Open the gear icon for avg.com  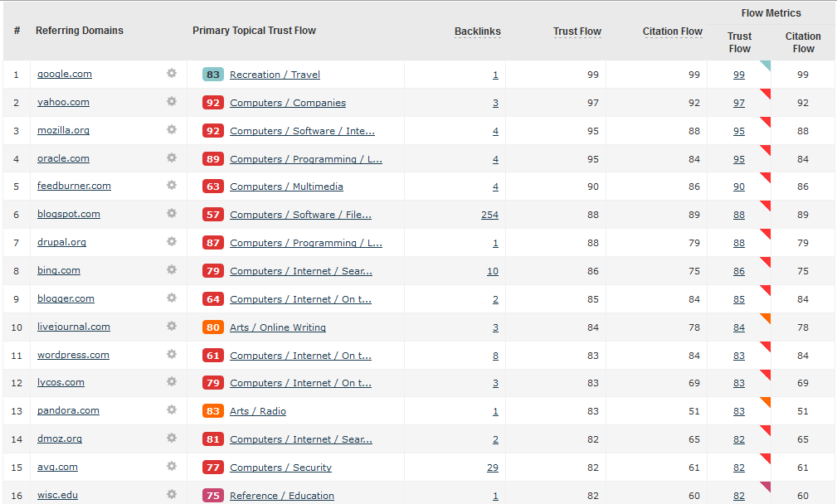click(172, 466)
